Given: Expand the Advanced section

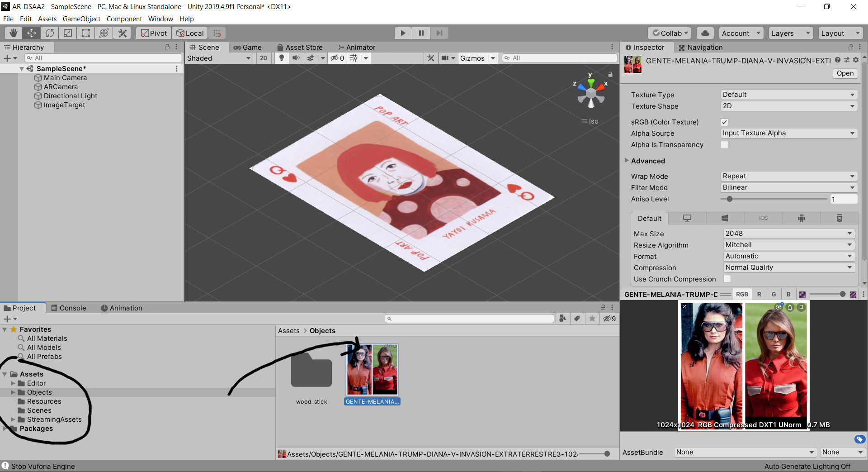Looking at the screenshot, I should 627,161.
